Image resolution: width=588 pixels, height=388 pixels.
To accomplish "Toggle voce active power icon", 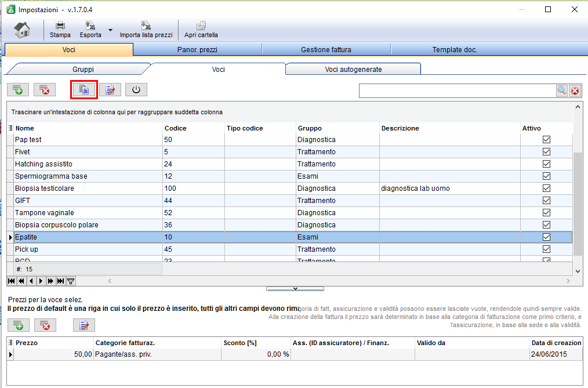I will [136, 89].
